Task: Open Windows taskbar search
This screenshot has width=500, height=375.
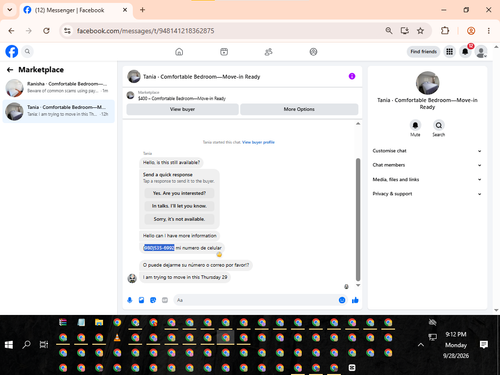Action: point(26,345)
